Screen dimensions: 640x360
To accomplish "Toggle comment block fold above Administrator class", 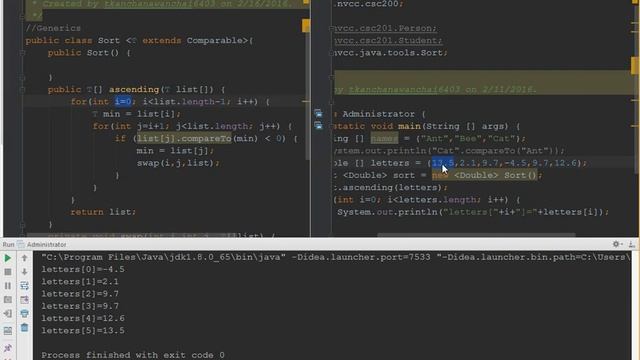I will [332, 77].
